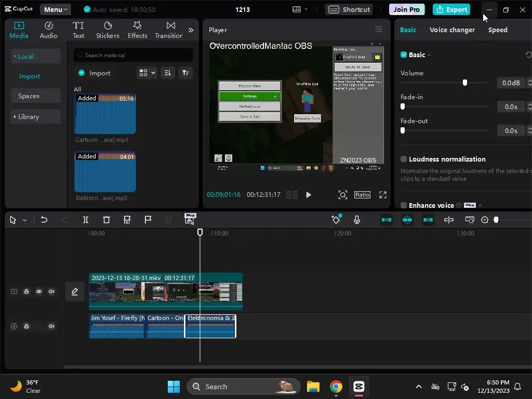532x399 pixels.
Task: Click the cover edit pencil button
Action: tap(75, 291)
